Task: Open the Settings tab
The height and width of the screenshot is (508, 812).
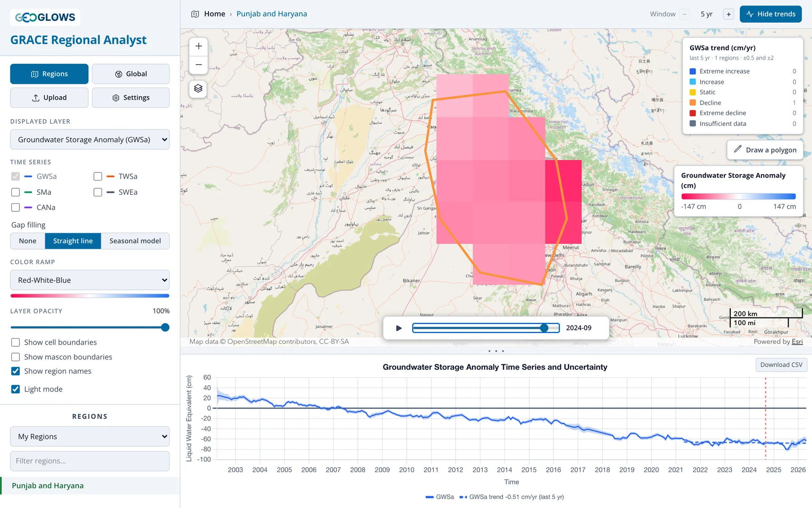Action: click(x=131, y=98)
